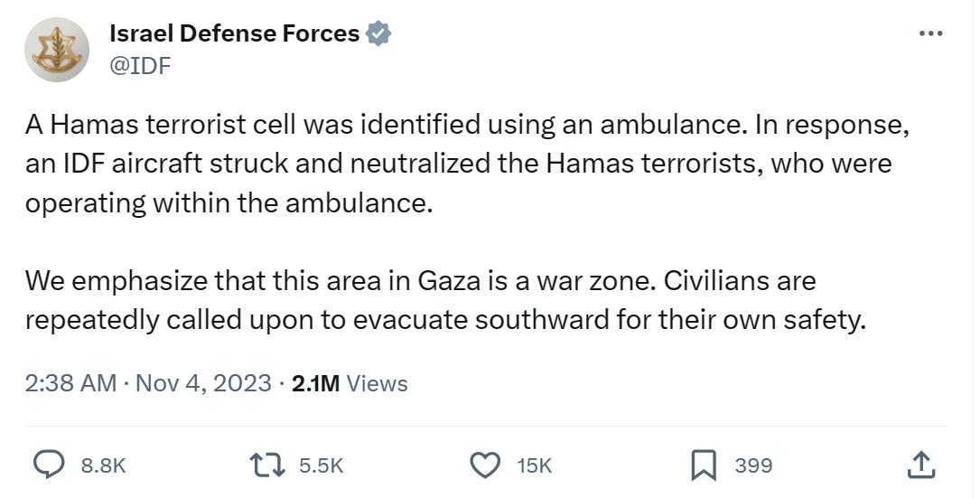Bookmark the post with bookmark icon
Screen dimensions: 980x498
[x=704, y=466]
